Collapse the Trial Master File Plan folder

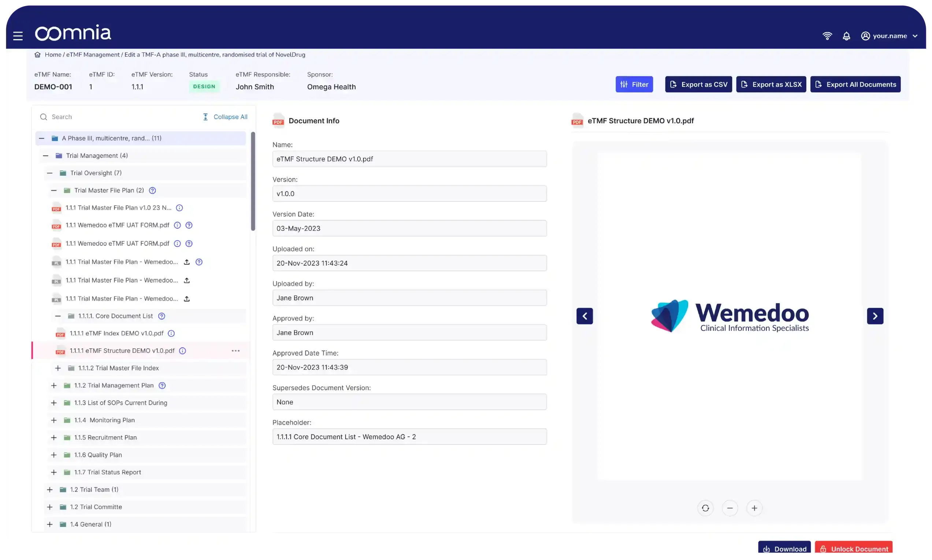coord(54,191)
